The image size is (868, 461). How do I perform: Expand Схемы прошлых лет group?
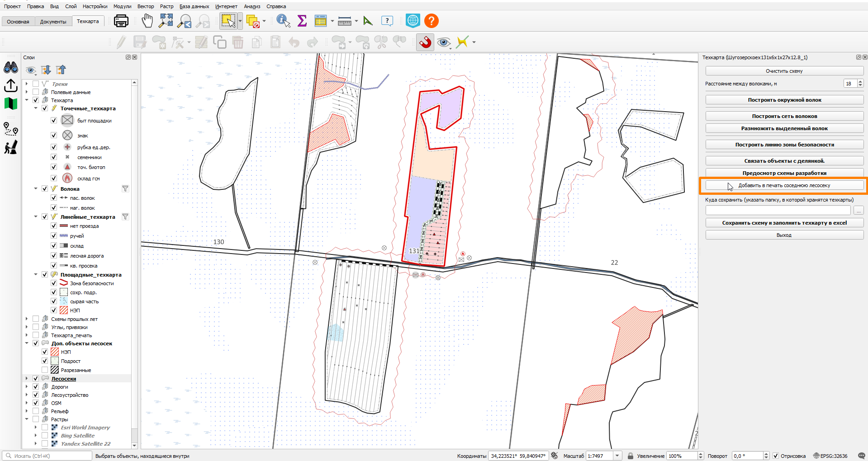click(27, 319)
